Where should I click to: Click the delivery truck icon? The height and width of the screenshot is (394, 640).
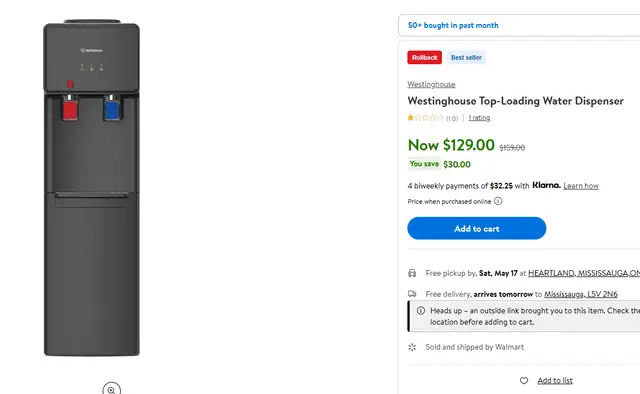point(412,294)
